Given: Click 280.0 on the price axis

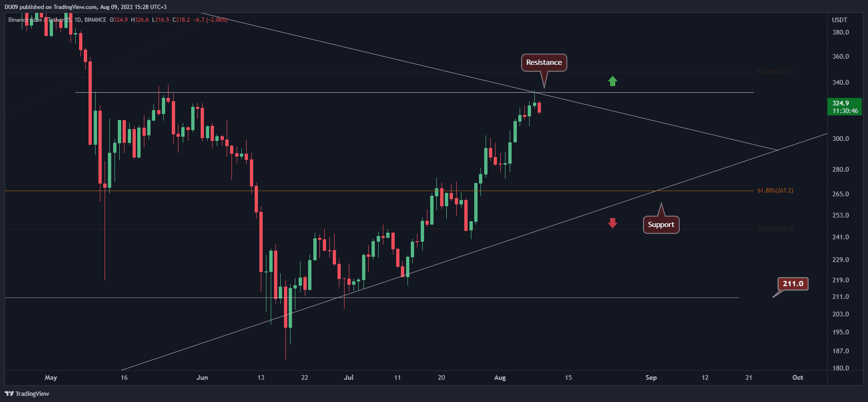Looking at the screenshot, I should click(841, 169).
